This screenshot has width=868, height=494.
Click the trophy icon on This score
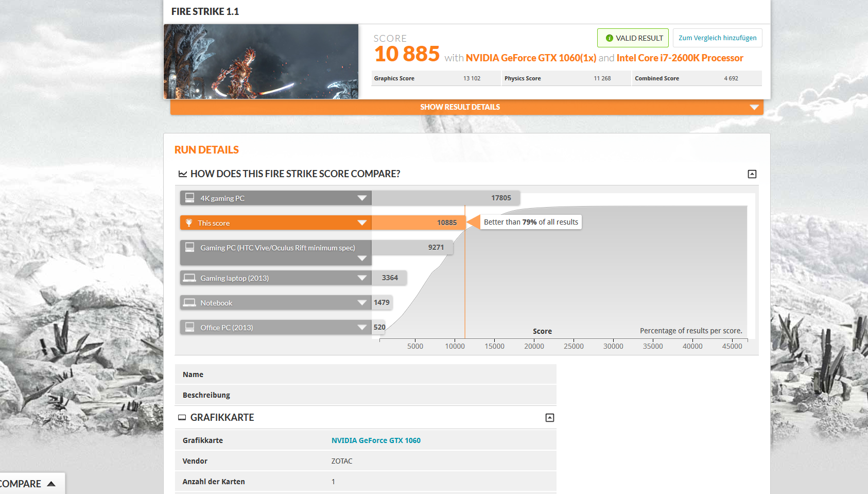tap(189, 223)
